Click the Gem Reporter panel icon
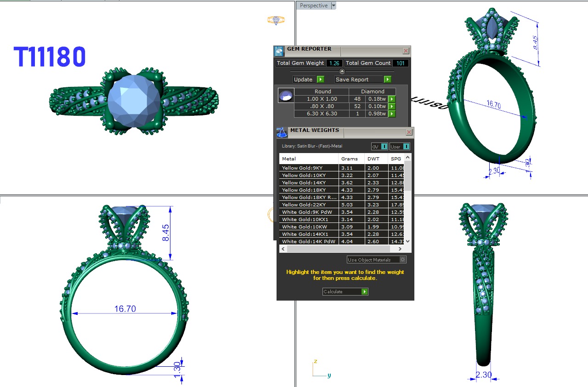The image size is (588, 387). 279,51
